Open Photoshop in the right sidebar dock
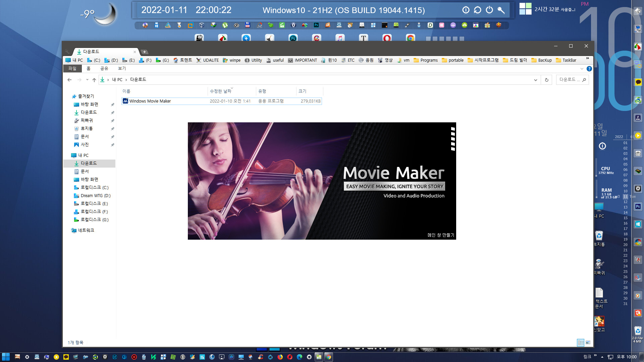The width and height of the screenshot is (644, 362). tap(638, 206)
